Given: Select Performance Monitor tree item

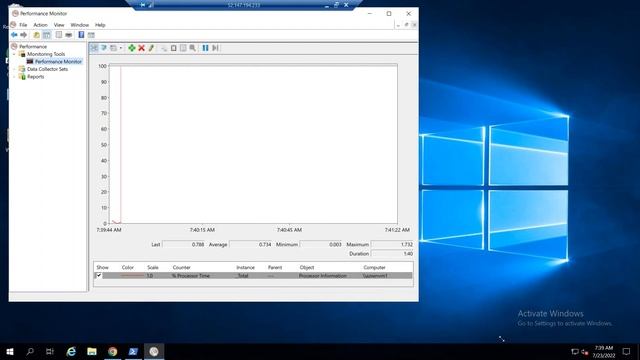Looking at the screenshot, I should pyautogui.click(x=58, y=62).
